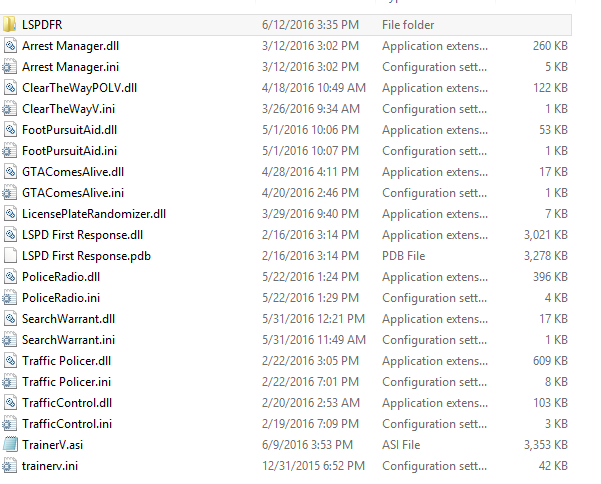601x484 pixels.
Task: Select the file name FootPursuitAid.ini
Action: tap(69, 151)
